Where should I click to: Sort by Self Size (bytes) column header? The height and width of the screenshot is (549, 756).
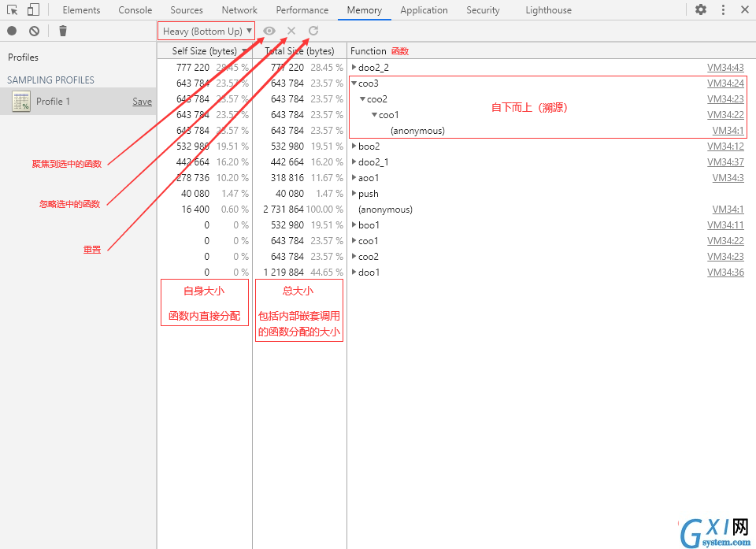click(x=205, y=50)
